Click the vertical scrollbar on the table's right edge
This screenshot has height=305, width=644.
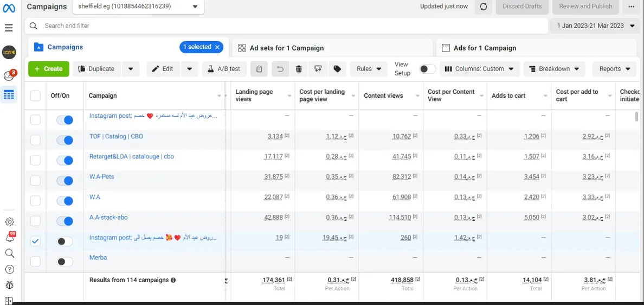pyautogui.click(x=637, y=116)
